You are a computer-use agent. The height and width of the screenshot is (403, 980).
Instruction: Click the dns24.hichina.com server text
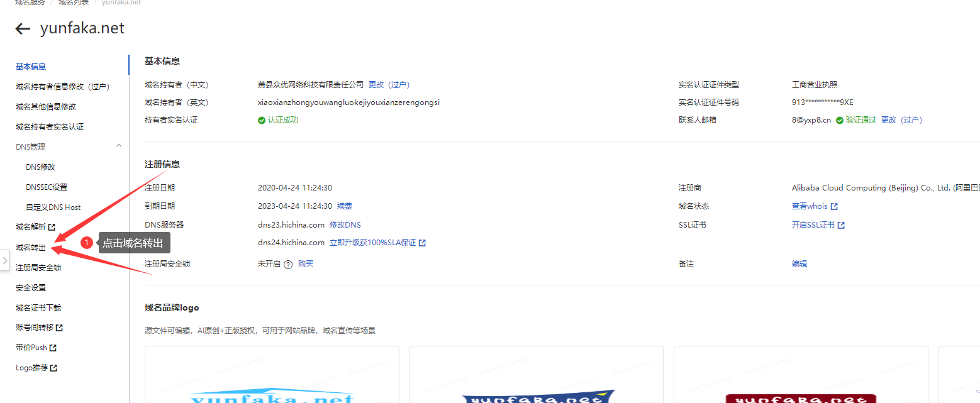pyautogui.click(x=291, y=243)
